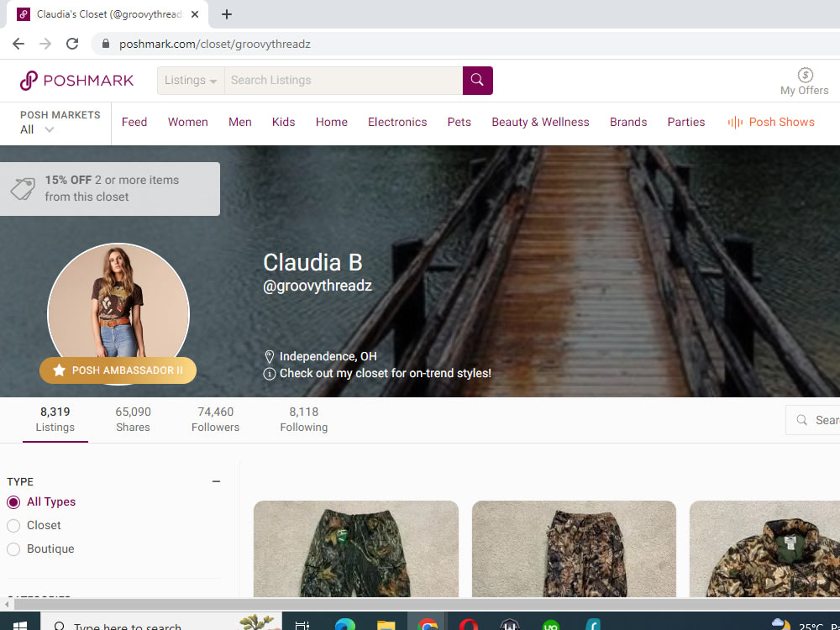Open the camo jacket listing
The width and height of the screenshot is (840, 630).
pyautogui.click(x=765, y=549)
